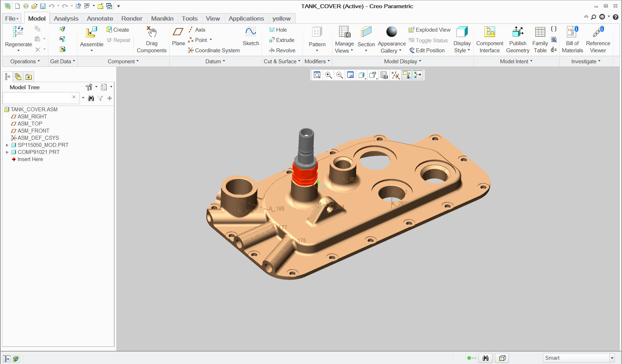Open the Point datum dropdown arrow
Screen dimensions: 622x364
click(211, 40)
